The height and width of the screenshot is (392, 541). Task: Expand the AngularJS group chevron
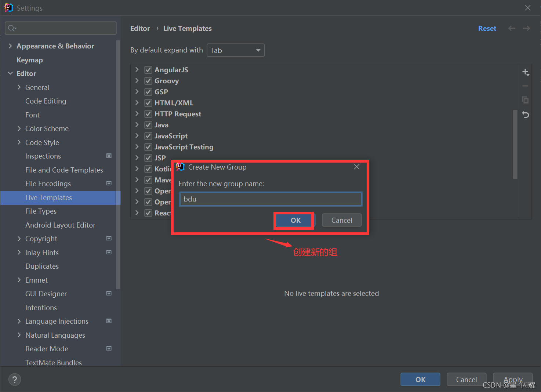137,69
